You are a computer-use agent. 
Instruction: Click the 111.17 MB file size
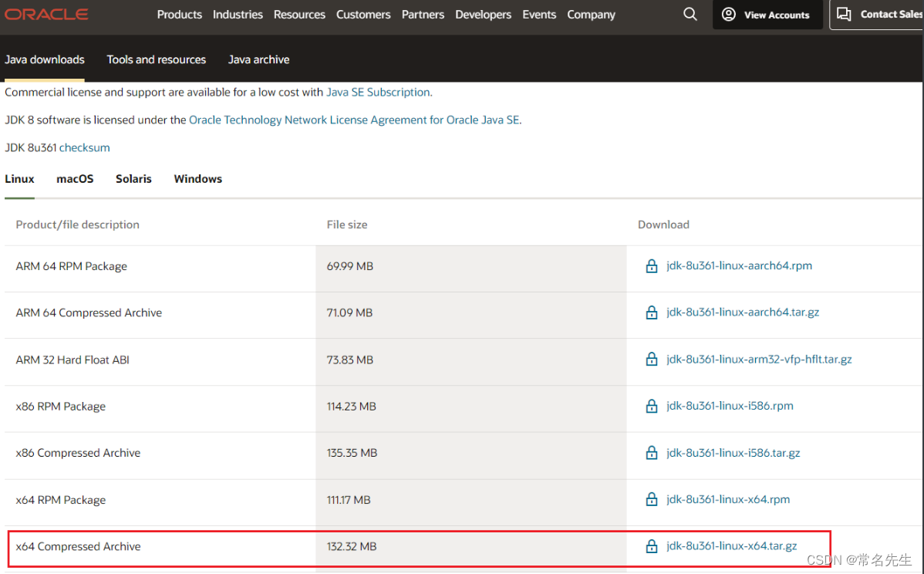[x=349, y=500]
